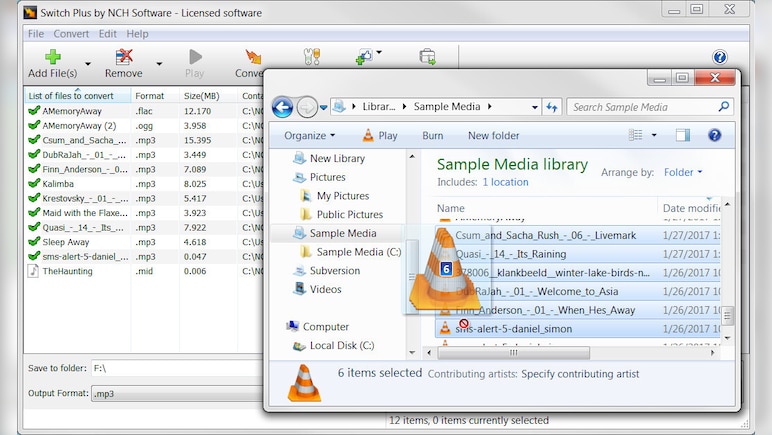
Task: Click the Add File(s) green plus icon
Action: point(53,57)
